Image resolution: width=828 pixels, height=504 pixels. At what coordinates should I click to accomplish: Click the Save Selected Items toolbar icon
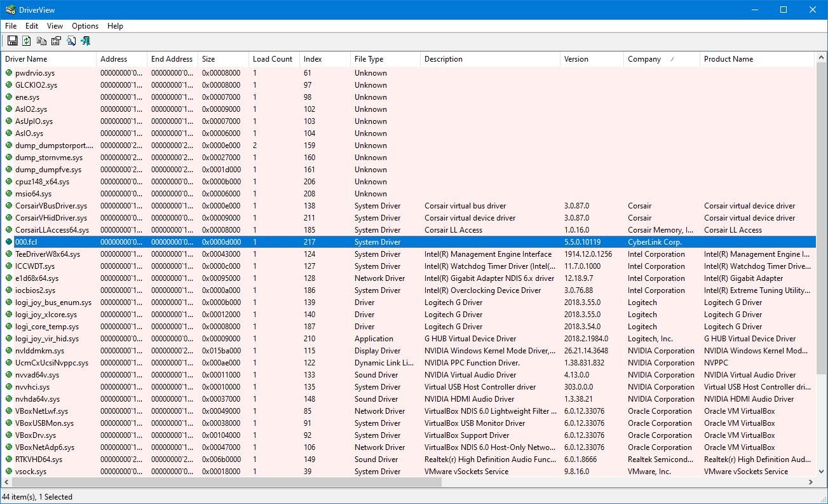(12, 41)
